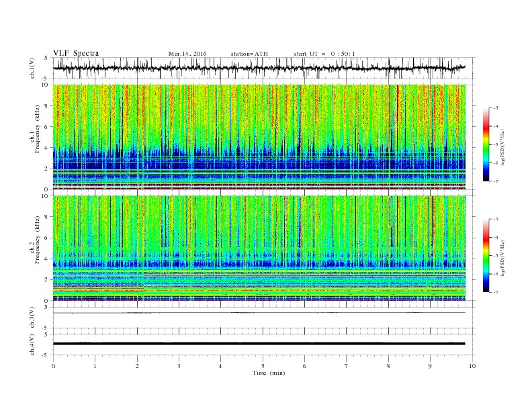Viewport: 532px width, 411px height.
Task: Click the "-5" label on ch.1 colorbar
Action: point(496,145)
